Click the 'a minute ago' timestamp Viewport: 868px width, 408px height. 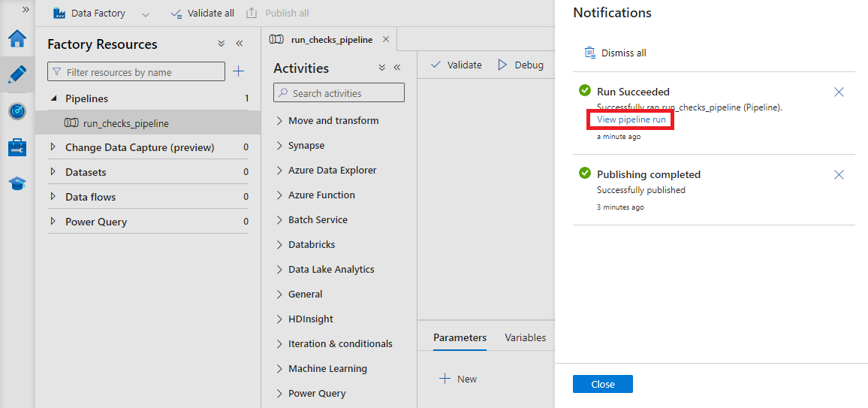pos(619,136)
